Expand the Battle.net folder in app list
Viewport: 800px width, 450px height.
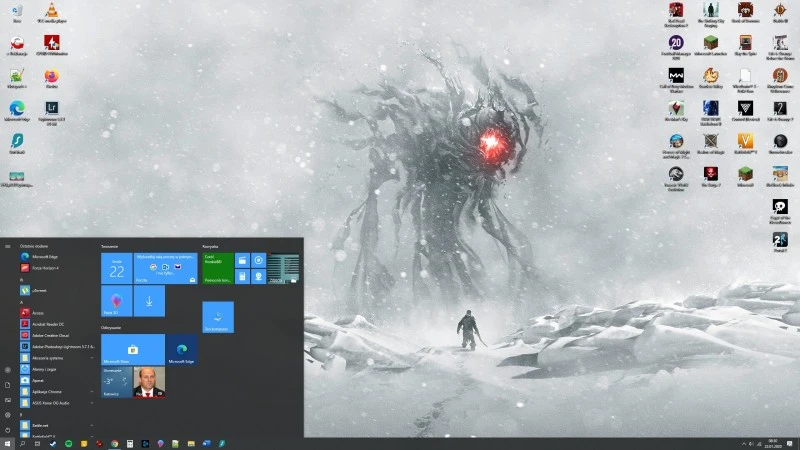pos(57,425)
